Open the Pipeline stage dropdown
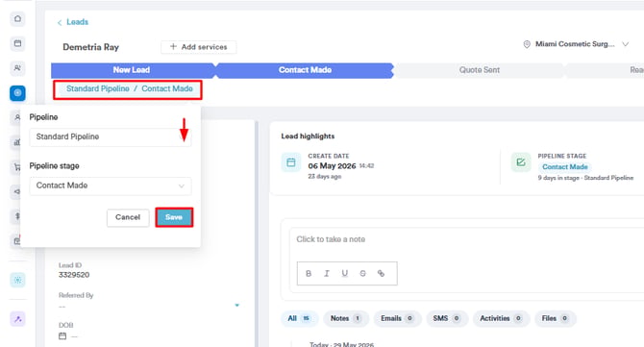The height and width of the screenshot is (347, 644). pos(111,186)
